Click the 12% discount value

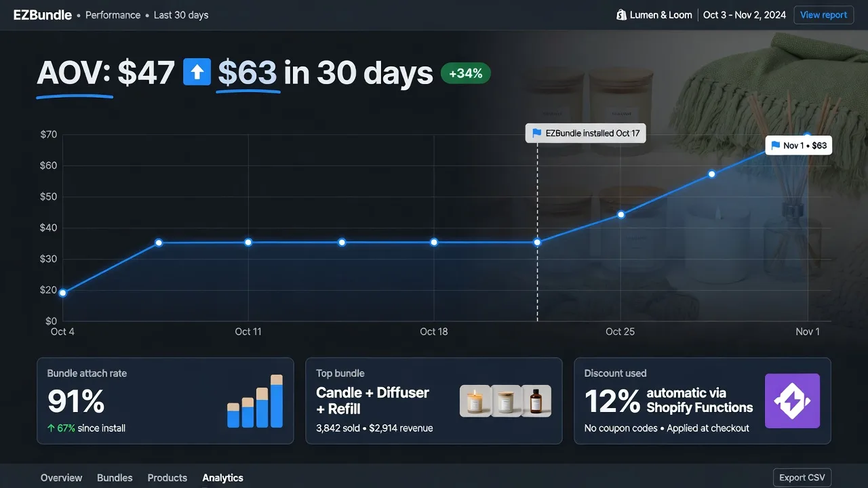point(612,401)
